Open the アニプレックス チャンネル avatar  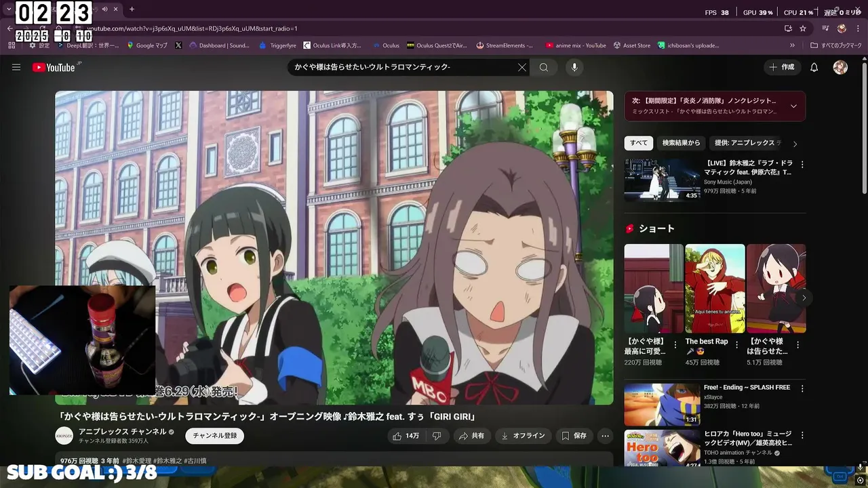(64, 436)
